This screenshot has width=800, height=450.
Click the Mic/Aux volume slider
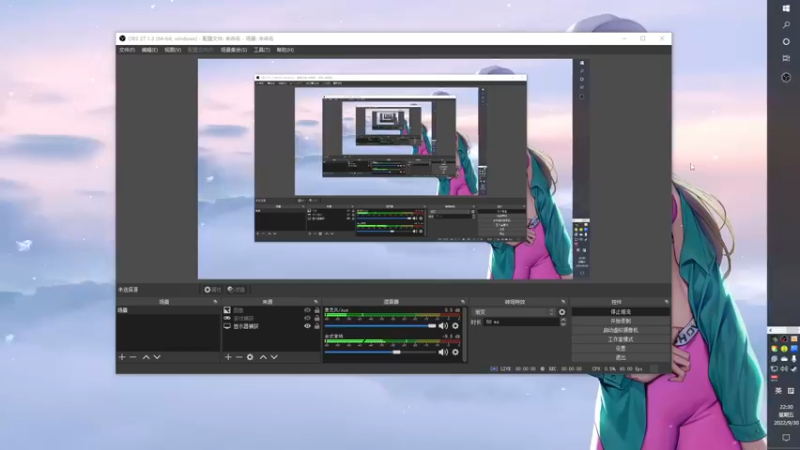380,326
